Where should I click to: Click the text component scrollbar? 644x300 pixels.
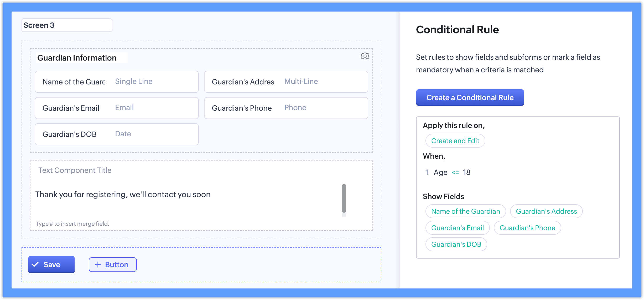[x=344, y=198]
